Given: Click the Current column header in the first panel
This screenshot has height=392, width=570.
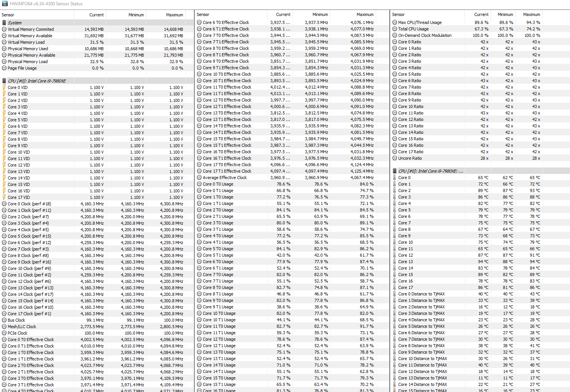Looking at the screenshot, I should point(90,15).
